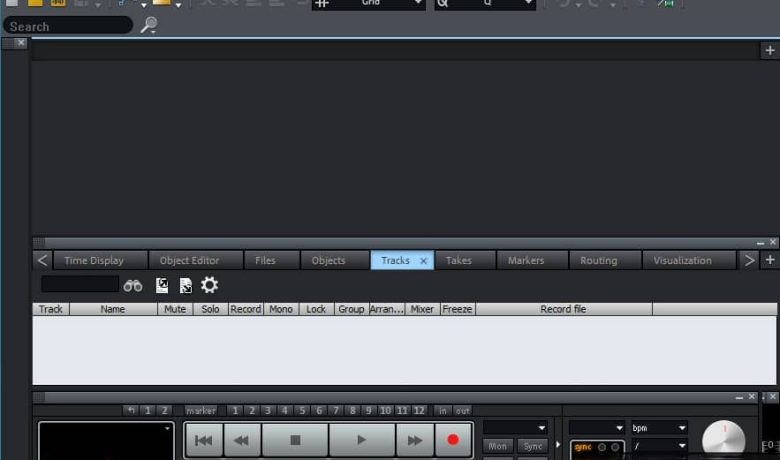Jump to marker 10
780x460 pixels.
pyautogui.click(x=386, y=411)
